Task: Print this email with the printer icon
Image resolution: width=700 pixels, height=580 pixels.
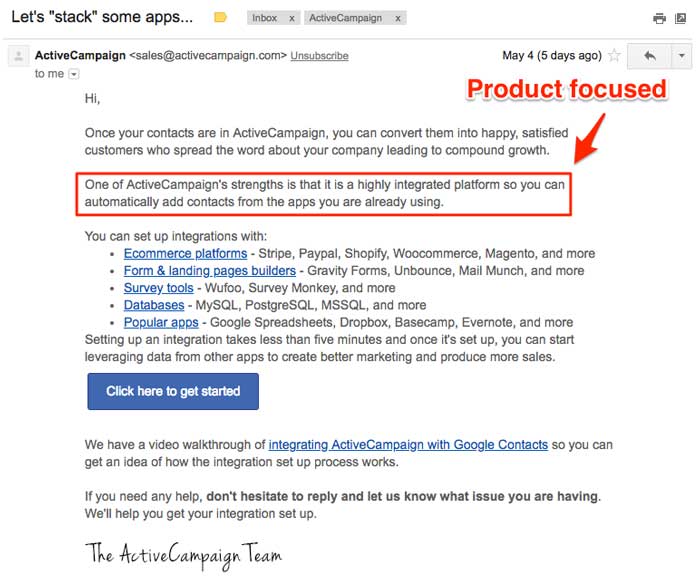Action: (659, 18)
